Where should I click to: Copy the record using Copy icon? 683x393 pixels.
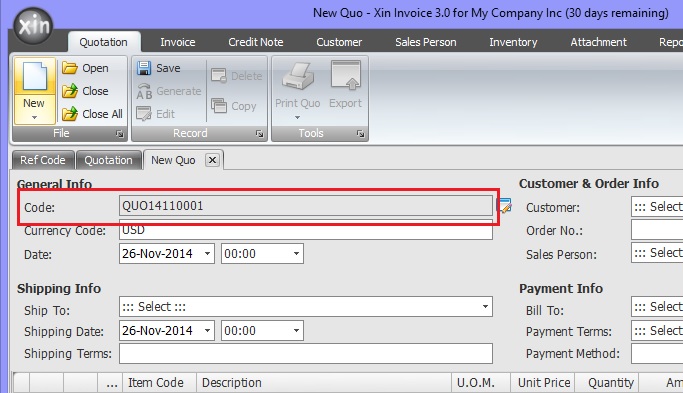tap(219, 105)
